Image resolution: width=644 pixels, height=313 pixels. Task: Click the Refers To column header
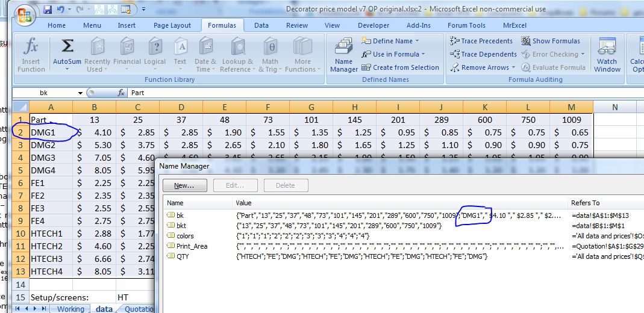(x=606, y=203)
